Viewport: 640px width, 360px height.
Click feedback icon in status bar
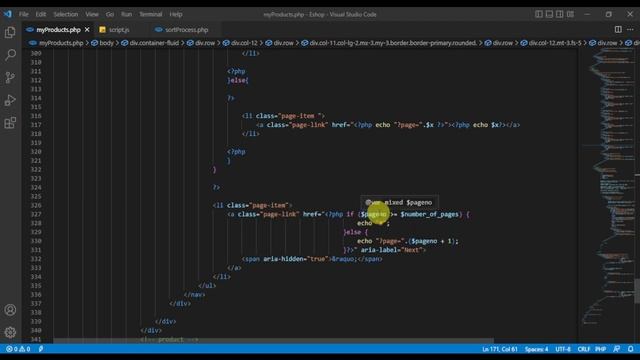coord(616,349)
